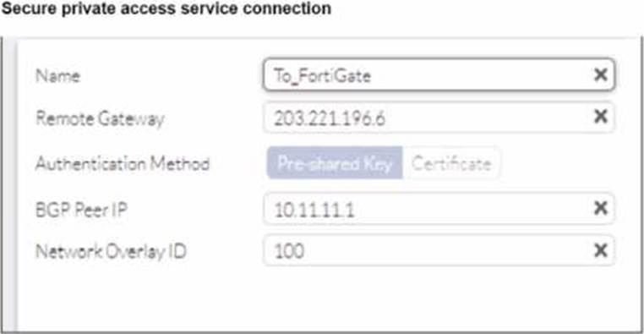This screenshot has width=644, height=334.
Task: Click the Name field label
Action: coord(58,76)
